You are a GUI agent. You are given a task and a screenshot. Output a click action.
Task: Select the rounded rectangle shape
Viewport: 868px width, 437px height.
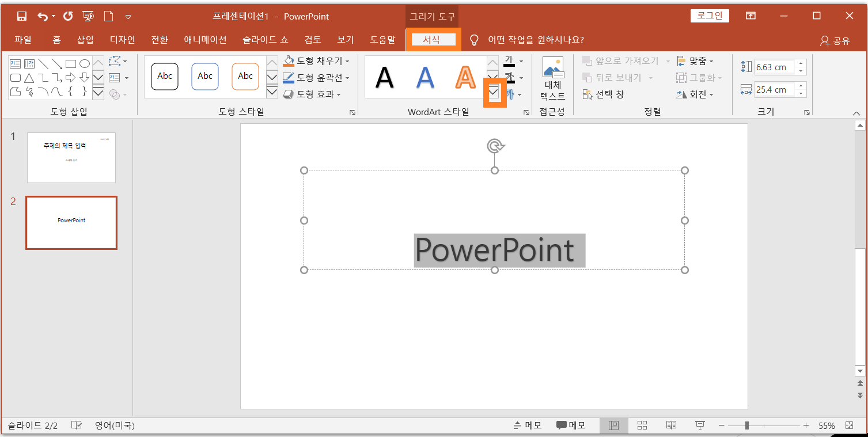coord(15,77)
